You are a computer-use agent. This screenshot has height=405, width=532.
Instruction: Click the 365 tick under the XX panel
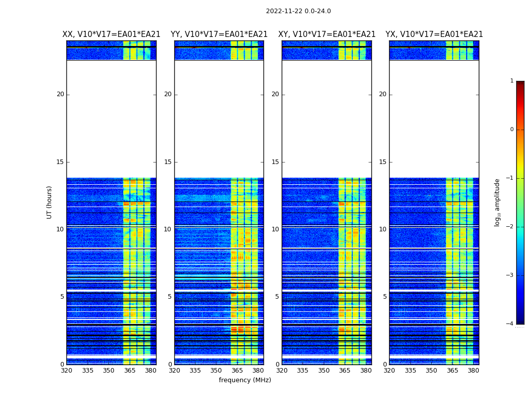point(130,371)
